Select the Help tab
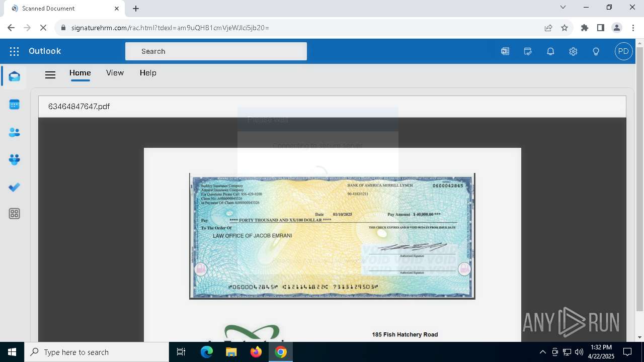The width and height of the screenshot is (644, 362). point(148,73)
